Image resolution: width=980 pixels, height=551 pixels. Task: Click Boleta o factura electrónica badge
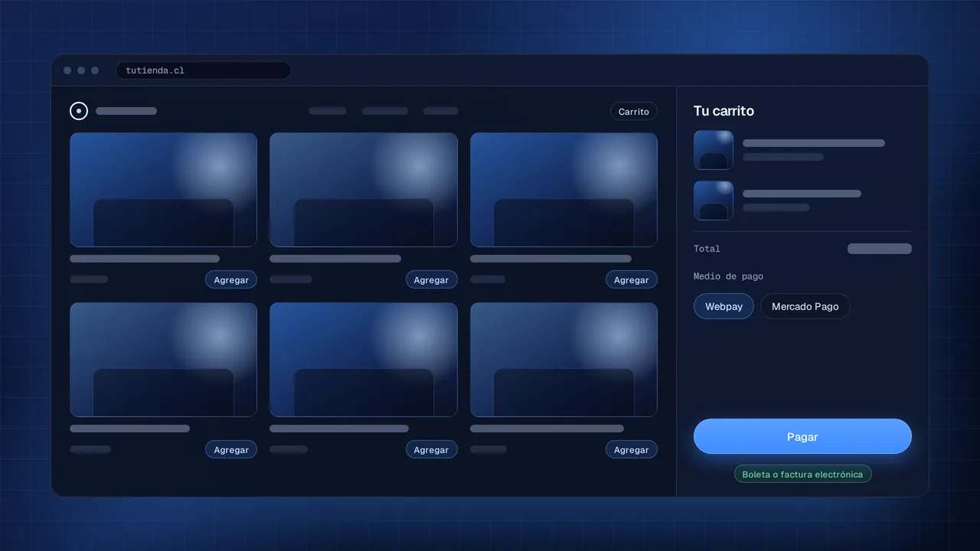802,474
